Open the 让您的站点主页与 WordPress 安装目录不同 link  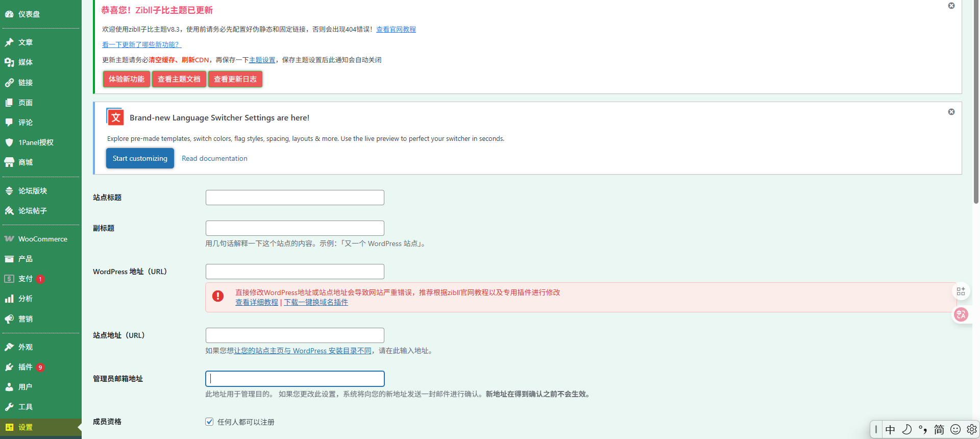coord(303,351)
